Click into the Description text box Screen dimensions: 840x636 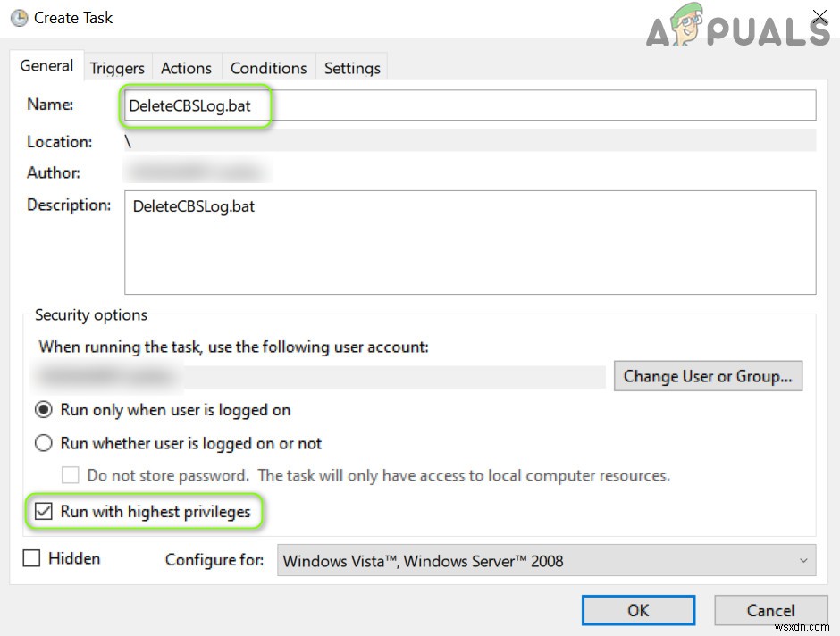470,242
